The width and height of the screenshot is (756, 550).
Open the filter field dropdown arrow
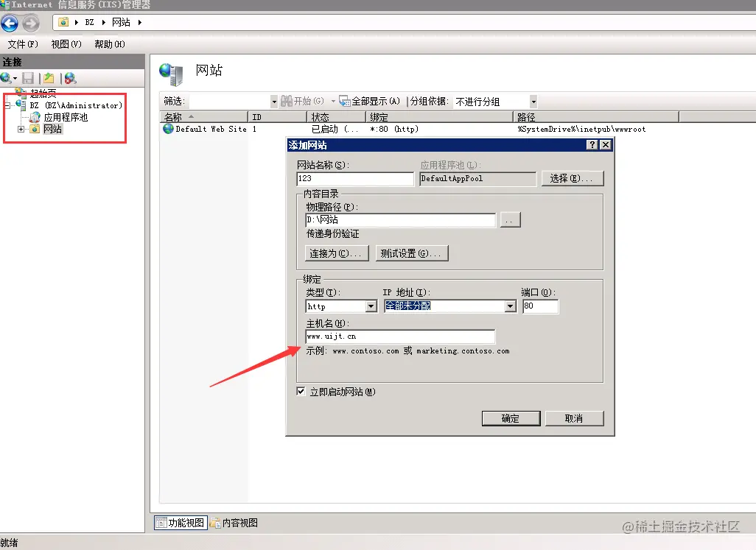274,102
